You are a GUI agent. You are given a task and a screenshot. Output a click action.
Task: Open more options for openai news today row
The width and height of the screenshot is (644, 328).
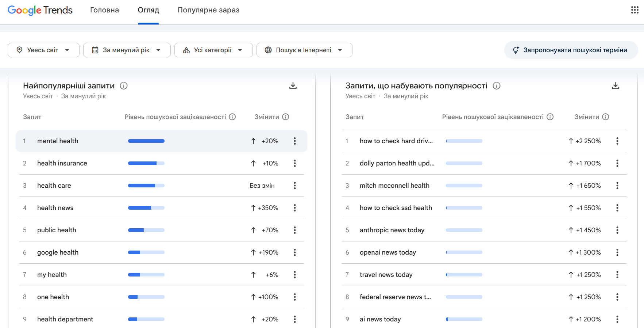click(617, 252)
